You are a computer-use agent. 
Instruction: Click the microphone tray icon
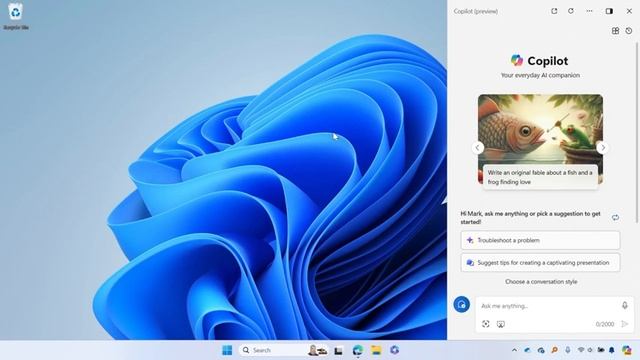pos(567,350)
